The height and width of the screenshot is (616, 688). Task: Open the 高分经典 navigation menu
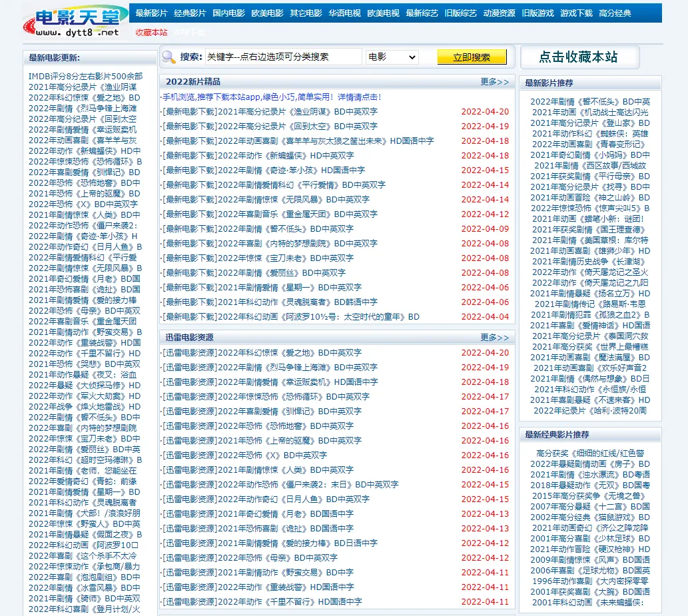click(x=615, y=13)
